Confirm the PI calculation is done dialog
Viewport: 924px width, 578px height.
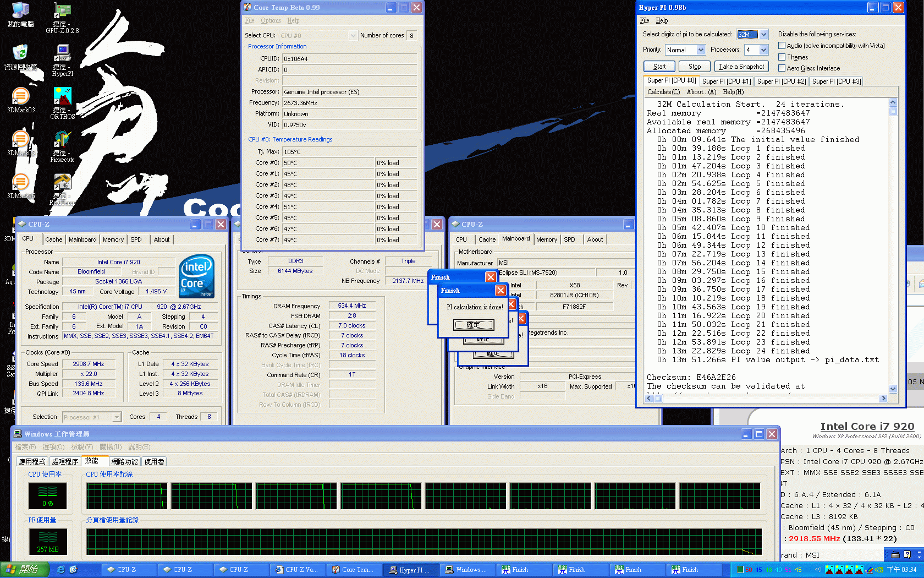[x=474, y=325]
